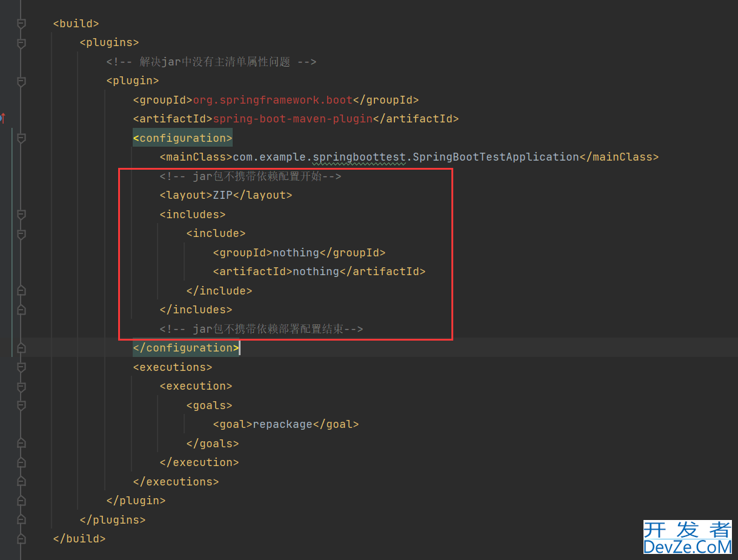
Task: Click the mainClass value SpringBootTestApplication
Action: coord(496,157)
